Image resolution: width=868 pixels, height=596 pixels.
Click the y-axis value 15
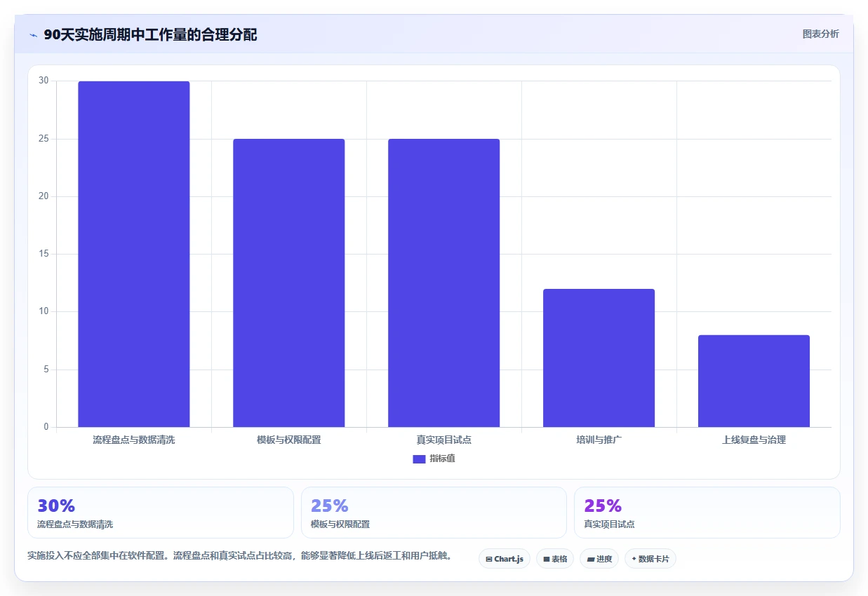44,254
